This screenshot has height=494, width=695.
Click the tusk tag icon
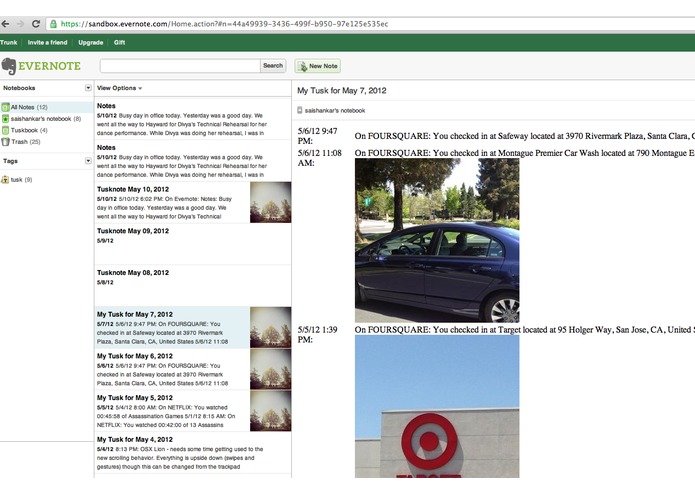click(x=5, y=179)
